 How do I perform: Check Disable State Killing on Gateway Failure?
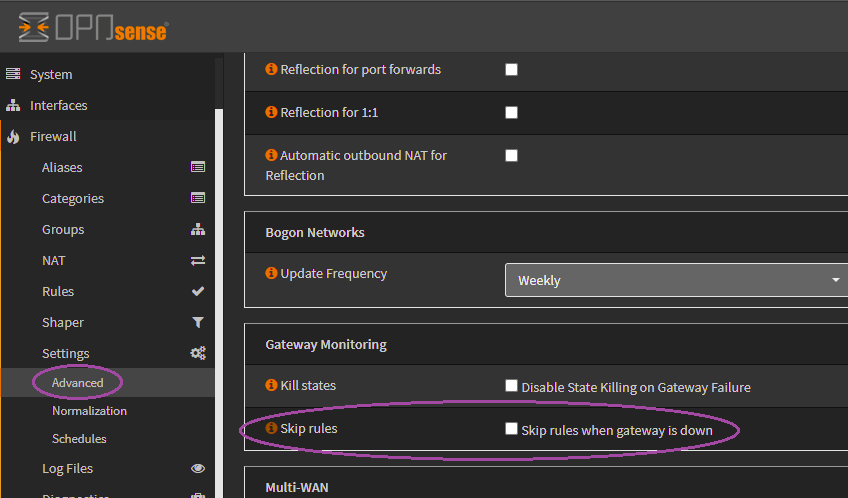(512, 386)
